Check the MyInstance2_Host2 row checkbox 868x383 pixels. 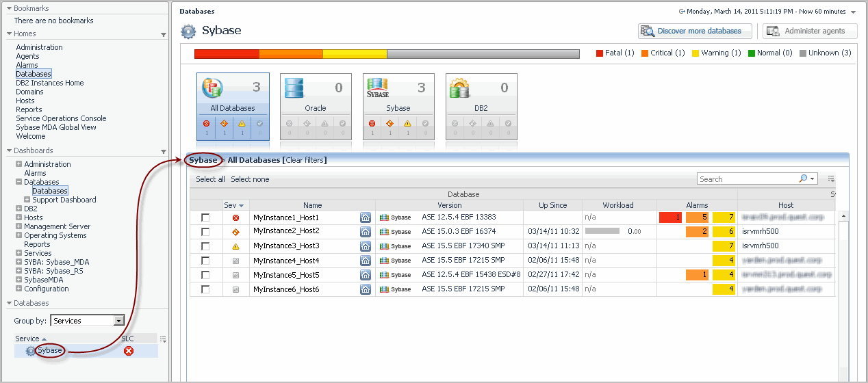point(205,232)
